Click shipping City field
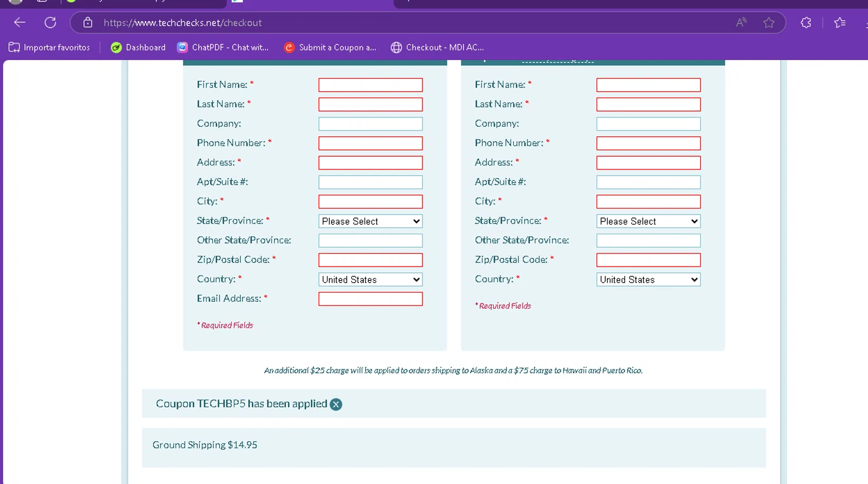Viewport: 868px width, 484px height. (x=649, y=201)
